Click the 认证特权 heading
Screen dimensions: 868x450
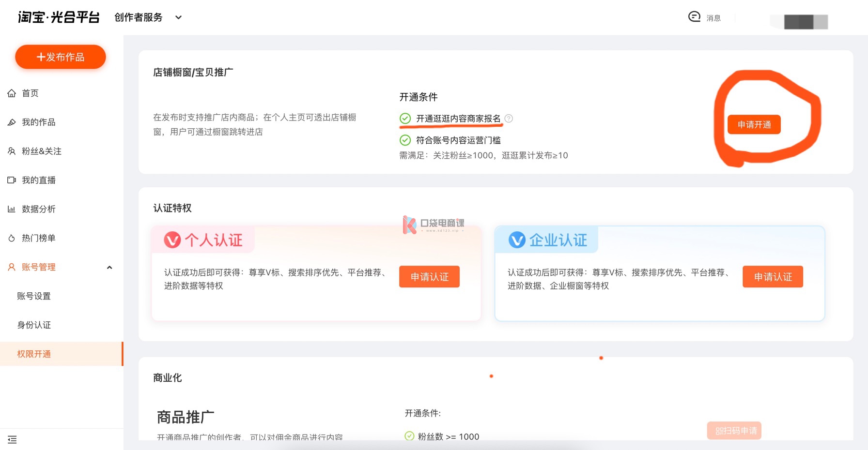(172, 208)
